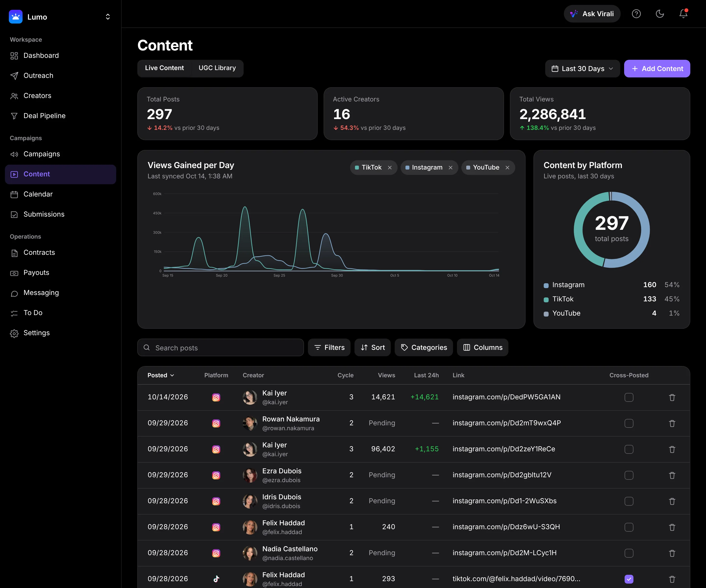
Task: Click trash icon for Idris Dubois post
Action: click(672, 501)
